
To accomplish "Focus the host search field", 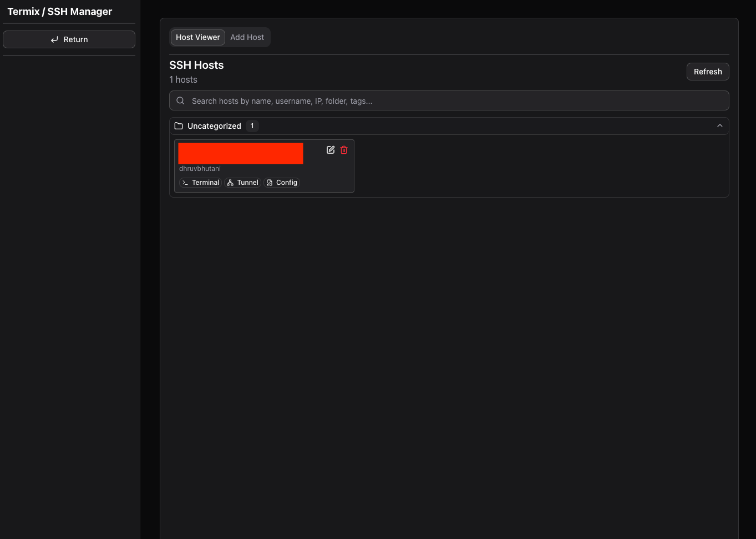I will [449, 100].
